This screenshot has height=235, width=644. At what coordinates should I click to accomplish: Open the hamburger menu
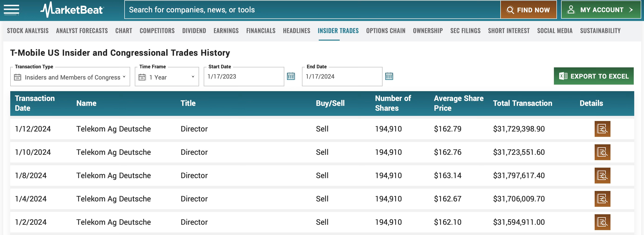pyautogui.click(x=11, y=10)
